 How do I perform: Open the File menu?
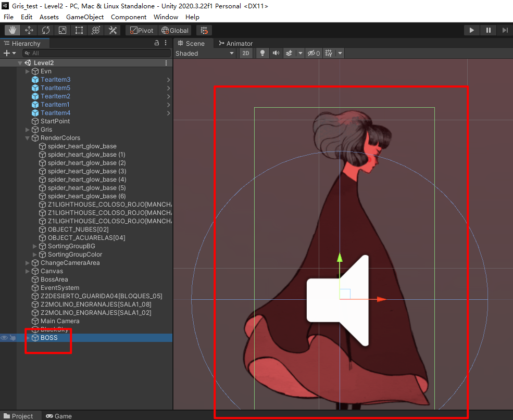click(8, 17)
